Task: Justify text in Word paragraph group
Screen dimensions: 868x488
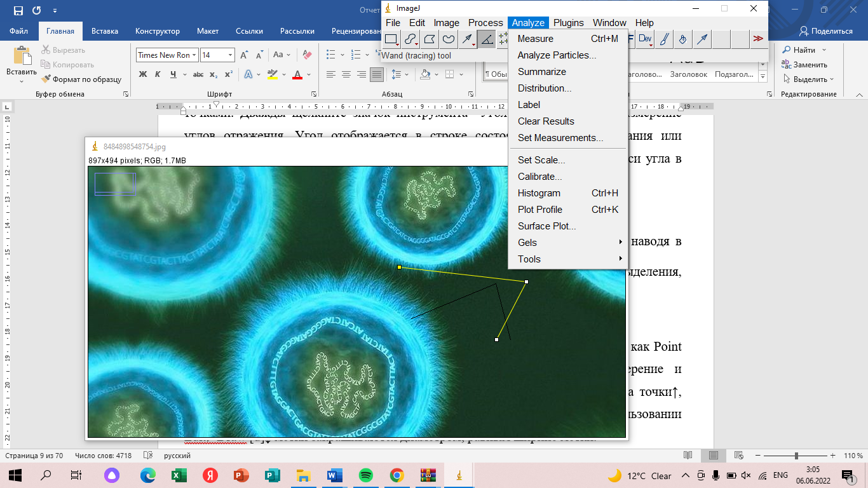Action: pyautogui.click(x=377, y=74)
